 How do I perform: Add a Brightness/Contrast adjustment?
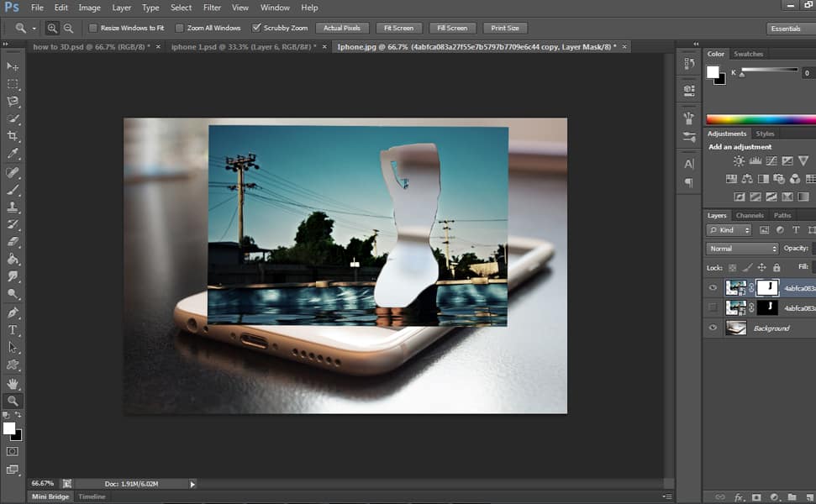pos(739,161)
